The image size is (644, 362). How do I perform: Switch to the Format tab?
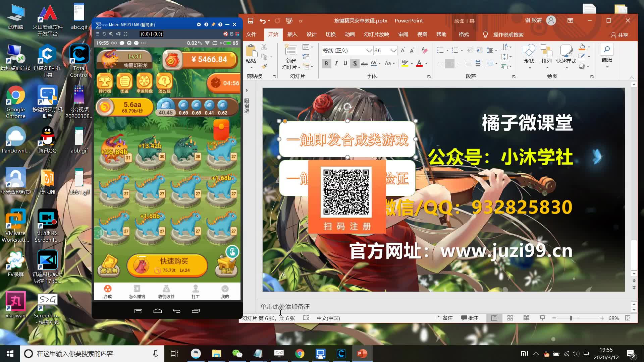point(464,35)
